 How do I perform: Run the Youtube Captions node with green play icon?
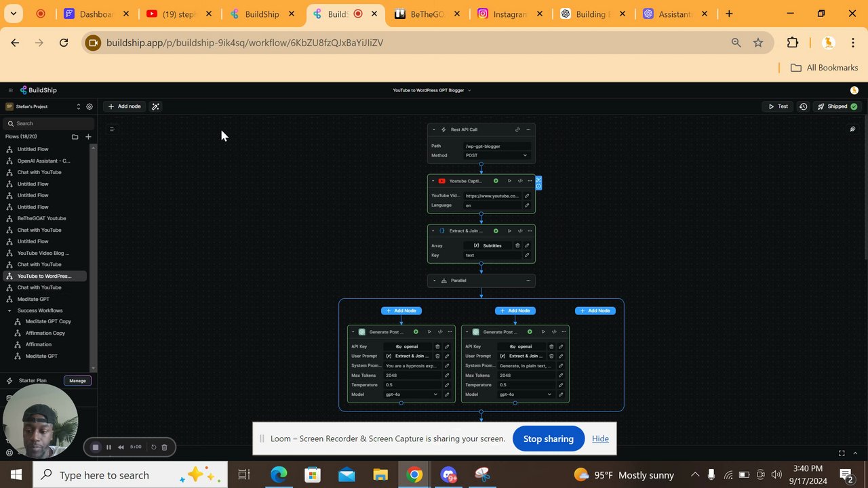pyautogui.click(x=496, y=181)
